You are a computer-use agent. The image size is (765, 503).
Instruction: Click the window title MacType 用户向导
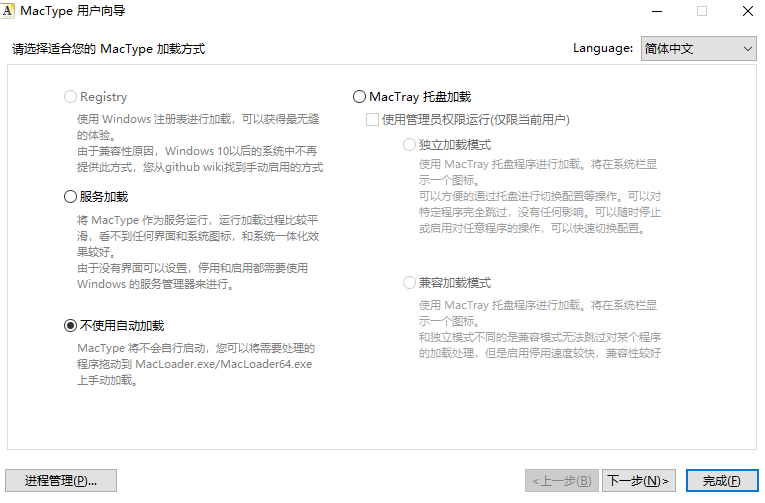(x=73, y=11)
